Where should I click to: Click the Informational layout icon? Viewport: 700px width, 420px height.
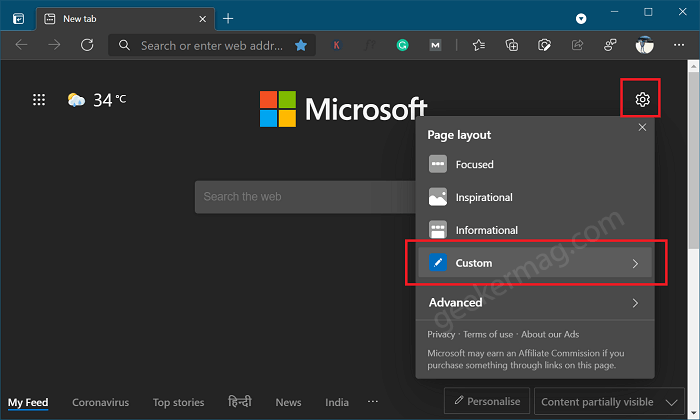click(x=438, y=229)
